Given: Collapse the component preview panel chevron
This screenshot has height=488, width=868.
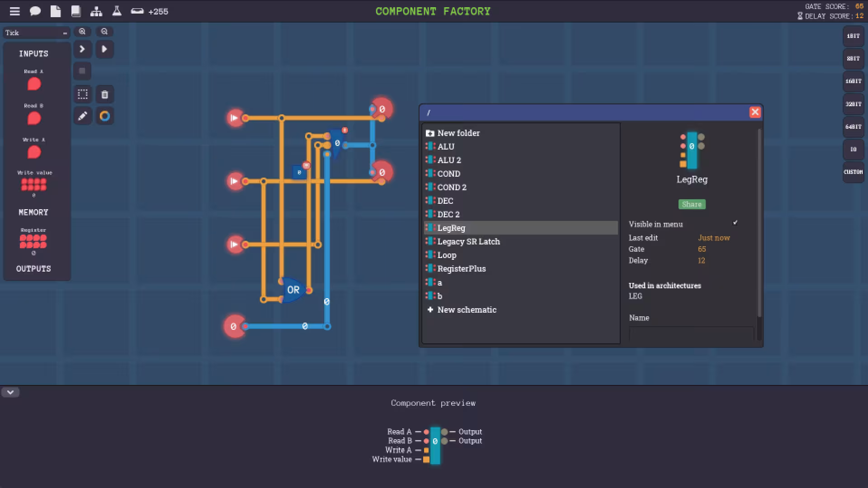Looking at the screenshot, I should tap(10, 392).
